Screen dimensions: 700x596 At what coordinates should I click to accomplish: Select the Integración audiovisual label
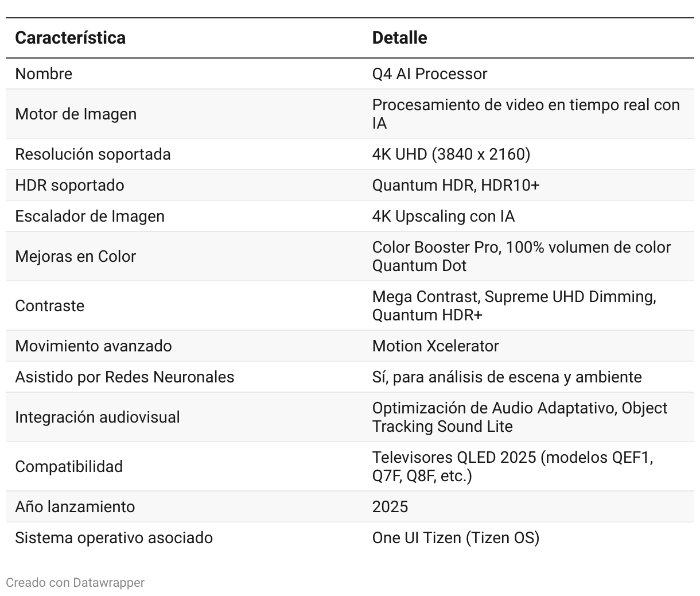pyautogui.click(x=98, y=417)
